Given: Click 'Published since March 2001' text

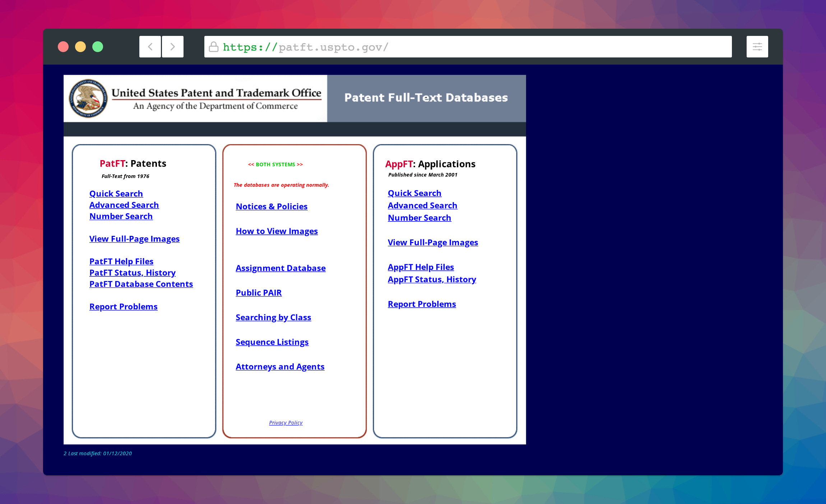Looking at the screenshot, I should [423, 175].
